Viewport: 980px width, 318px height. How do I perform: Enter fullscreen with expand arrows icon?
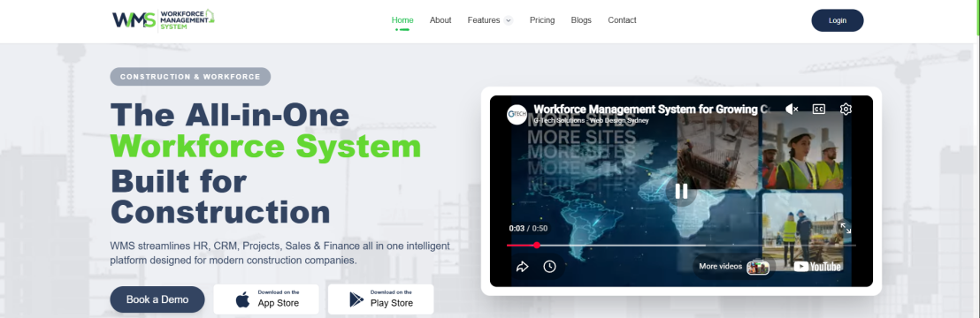coord(846,228)
